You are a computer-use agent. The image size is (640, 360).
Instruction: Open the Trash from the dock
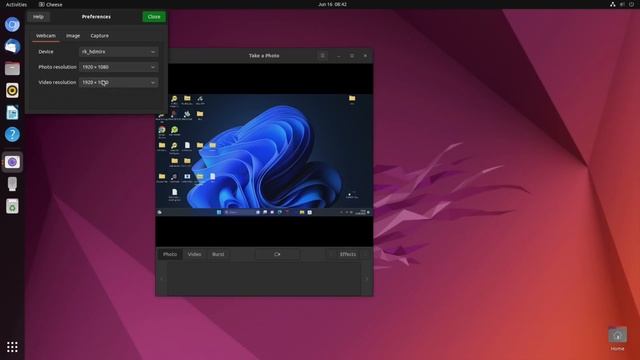(12, 206)
